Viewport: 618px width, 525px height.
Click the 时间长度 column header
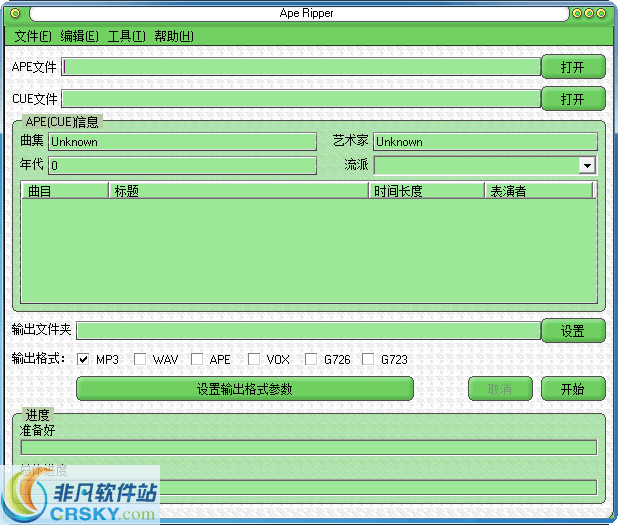coord(427,191)
